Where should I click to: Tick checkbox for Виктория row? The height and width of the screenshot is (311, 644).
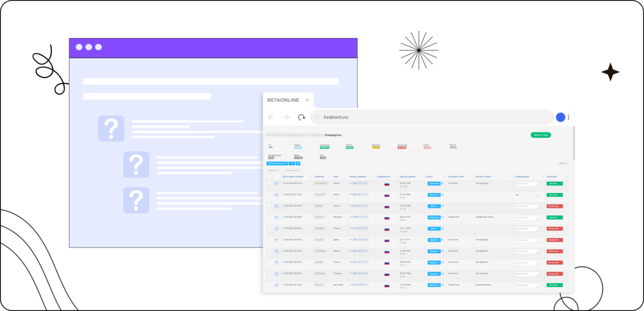[269, 284]
